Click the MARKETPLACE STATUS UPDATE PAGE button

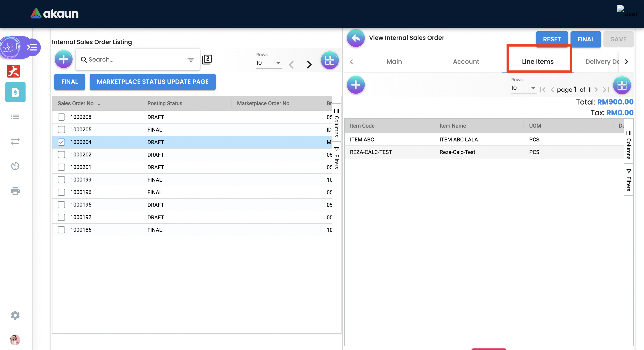[x=153, y=82]
